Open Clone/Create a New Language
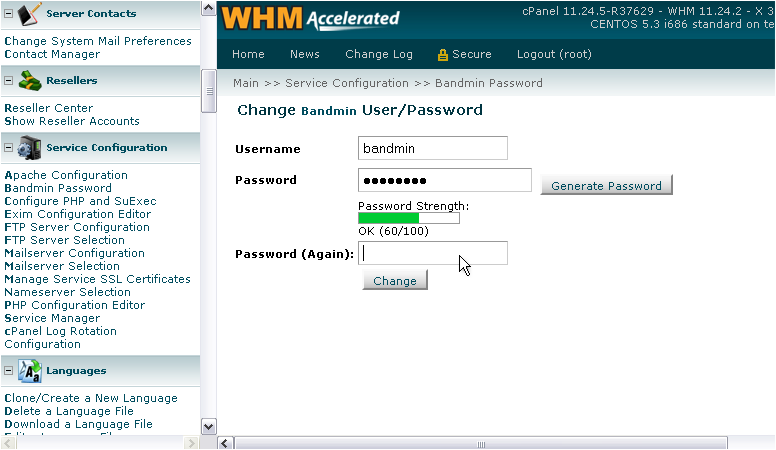Viewport: 776px width, 450px height. coord(91,398)
